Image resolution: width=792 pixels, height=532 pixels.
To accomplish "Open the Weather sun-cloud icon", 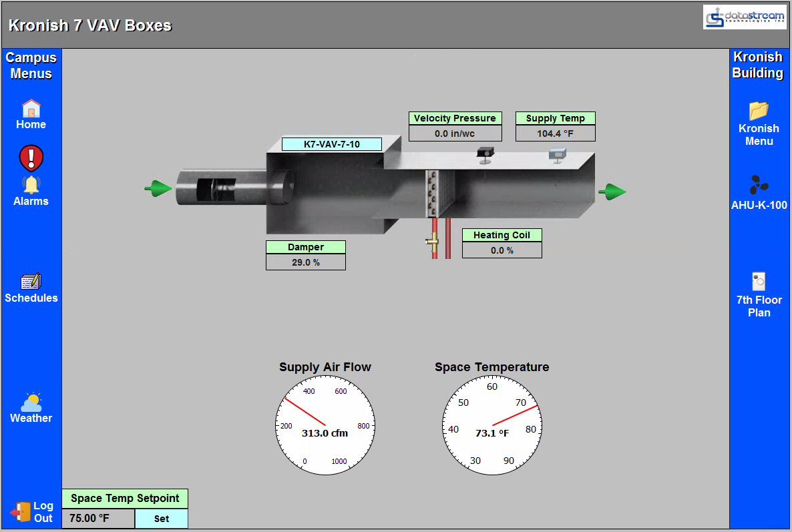I will (x=31, y=402).
